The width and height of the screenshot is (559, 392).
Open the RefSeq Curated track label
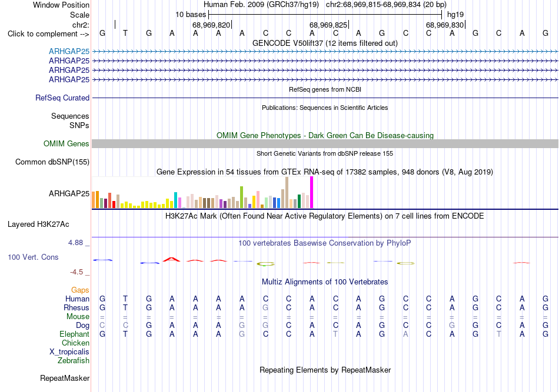click(62, 98)
